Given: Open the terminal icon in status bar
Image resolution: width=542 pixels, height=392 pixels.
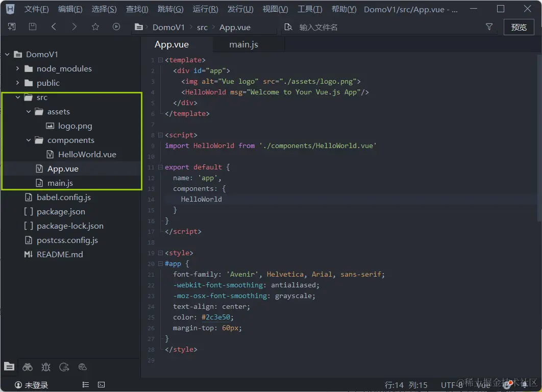Looking at the screenshot, I should tap(101, 385).
